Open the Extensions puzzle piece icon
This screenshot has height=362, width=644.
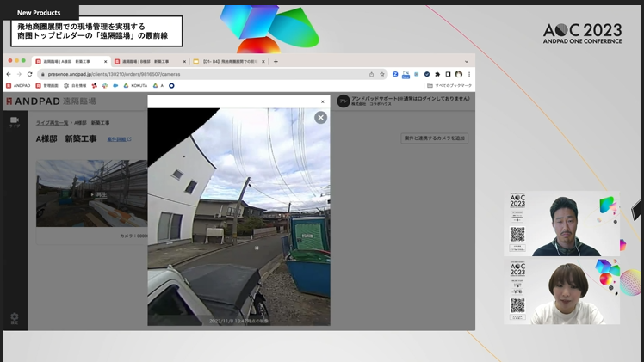point(437,74)
